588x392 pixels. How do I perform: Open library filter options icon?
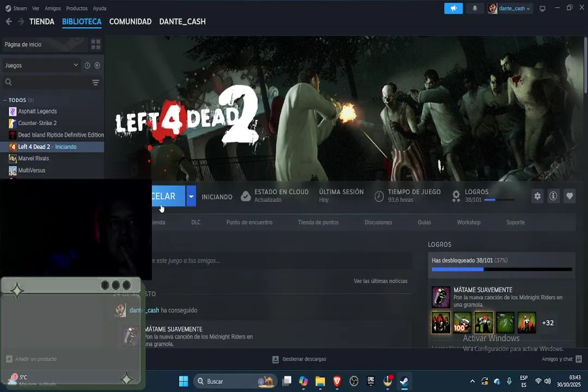click(96, 83)
